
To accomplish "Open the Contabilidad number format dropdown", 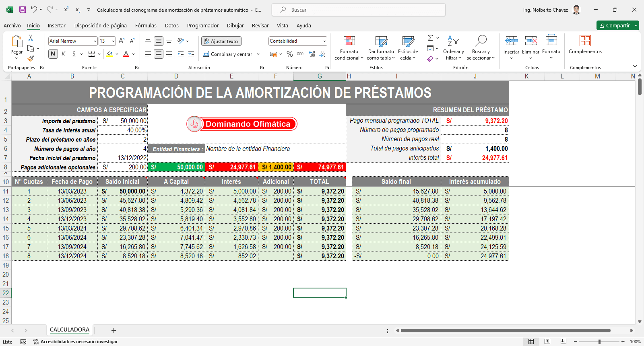I will (324, 41).
